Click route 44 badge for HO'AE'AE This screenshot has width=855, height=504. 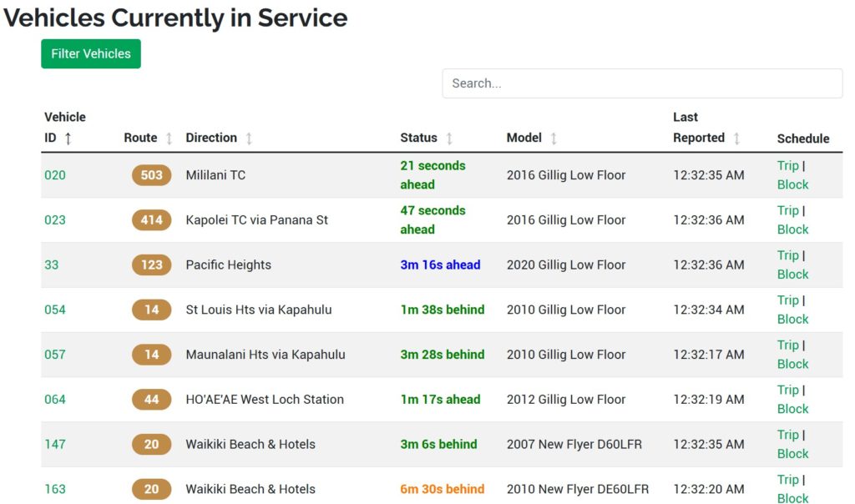[x=151, y=399]
